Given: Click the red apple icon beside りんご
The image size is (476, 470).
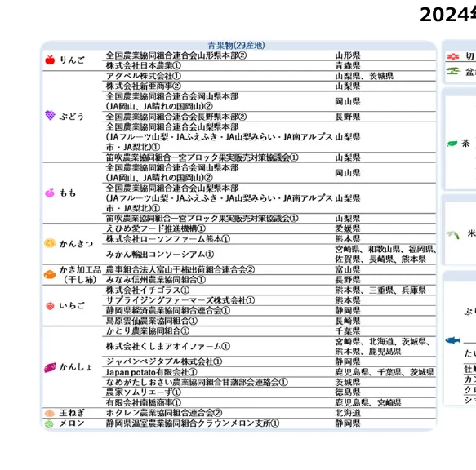Looking at the screenshot, I should point(50,60).
